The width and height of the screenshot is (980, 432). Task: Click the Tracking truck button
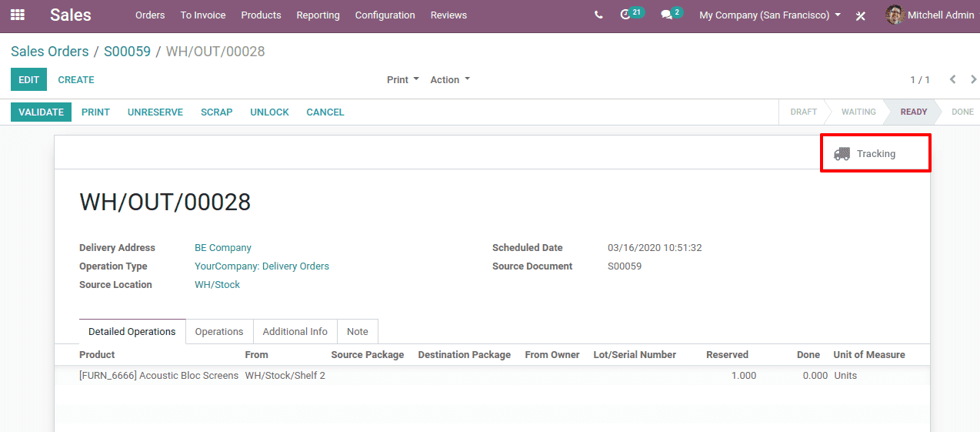coord(875,153)
